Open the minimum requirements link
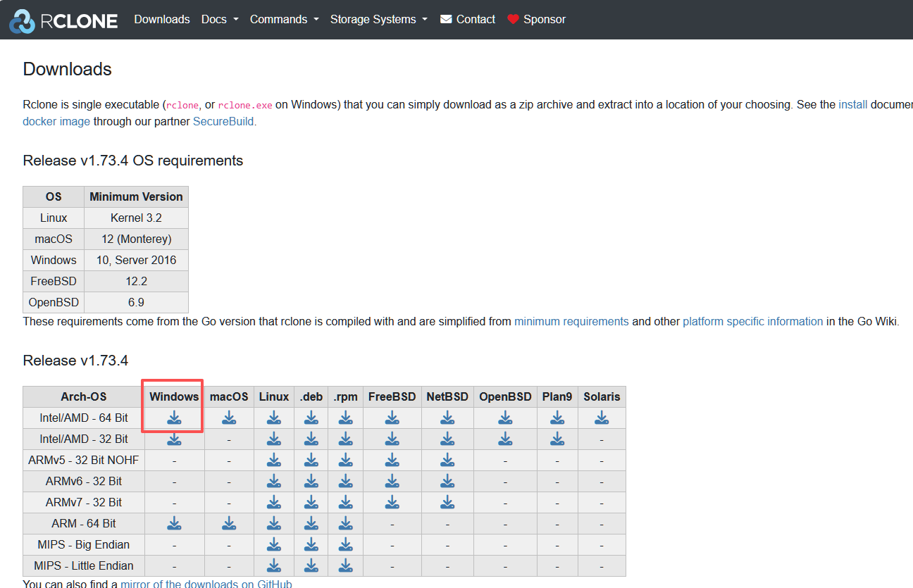This screenshot has height=588, width=913. tap(571, 321)
